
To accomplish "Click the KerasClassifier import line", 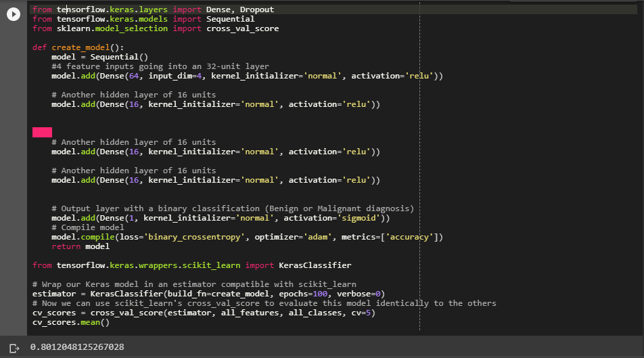I will tap(192, 265).
